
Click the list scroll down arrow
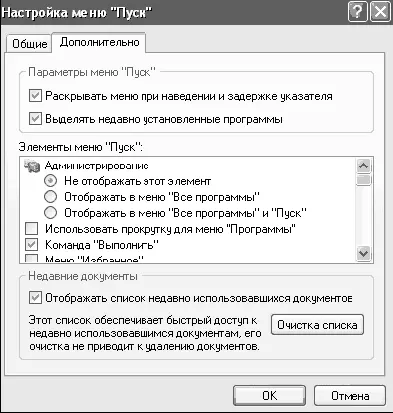pyautogui.click(x=363, y=253)
